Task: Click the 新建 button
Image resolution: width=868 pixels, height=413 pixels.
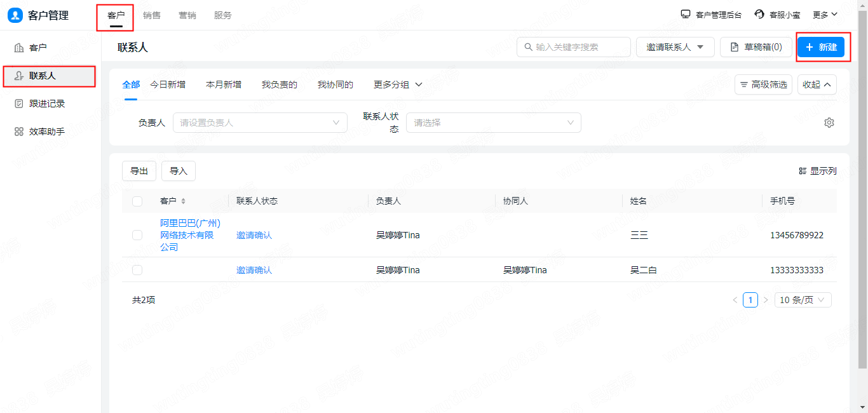Action: click(821, 47)
